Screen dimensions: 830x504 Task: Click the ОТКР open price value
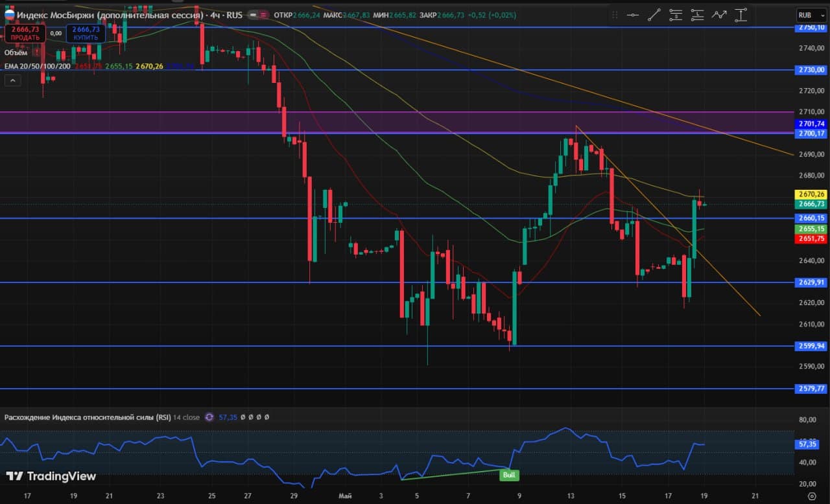click(x=306, y=15)
